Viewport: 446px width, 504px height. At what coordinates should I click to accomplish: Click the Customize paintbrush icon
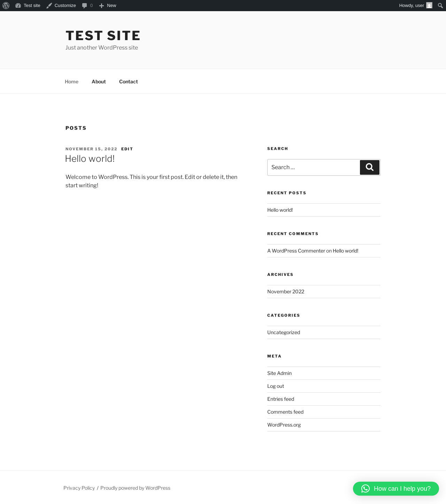coord(49,6)
